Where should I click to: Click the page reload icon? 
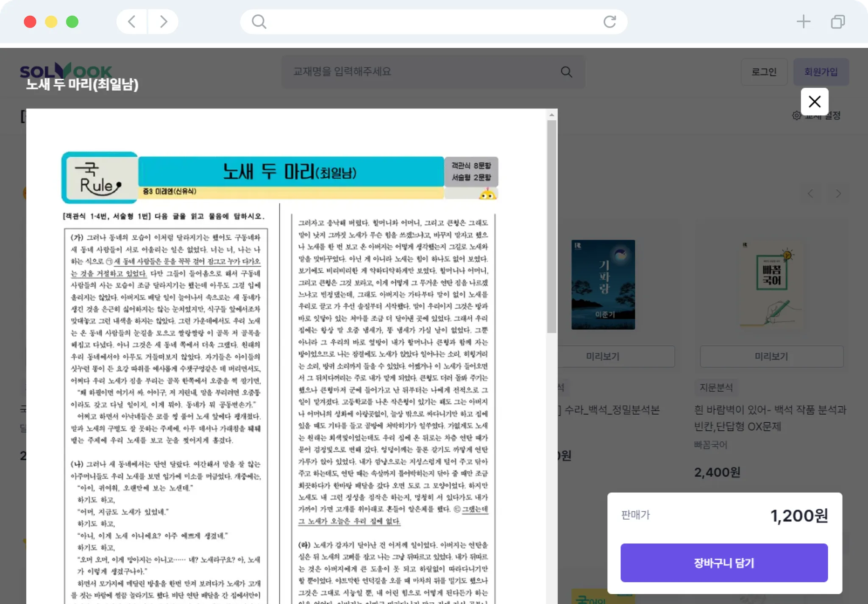[x=609, y=22]
